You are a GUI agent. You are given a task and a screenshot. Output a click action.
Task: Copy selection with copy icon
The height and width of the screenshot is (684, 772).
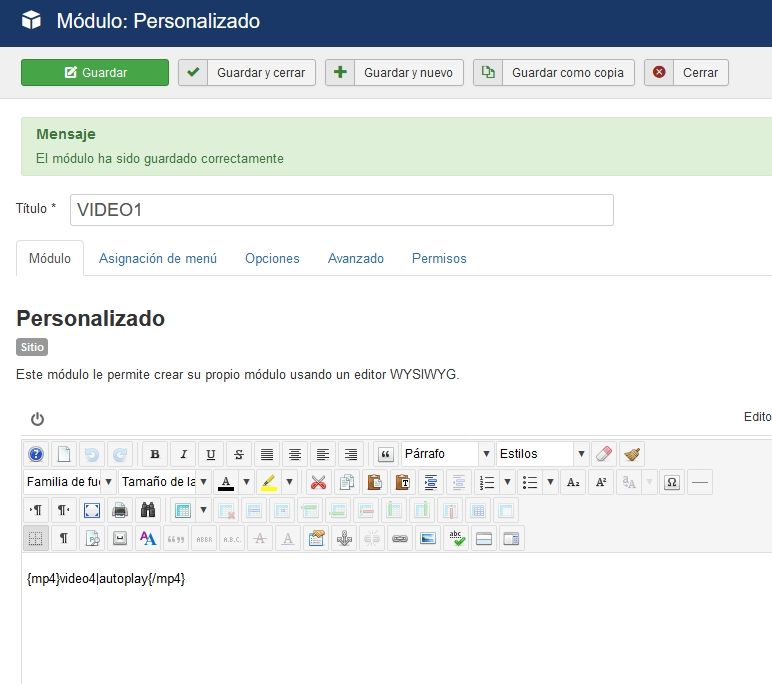pos(347,482)
